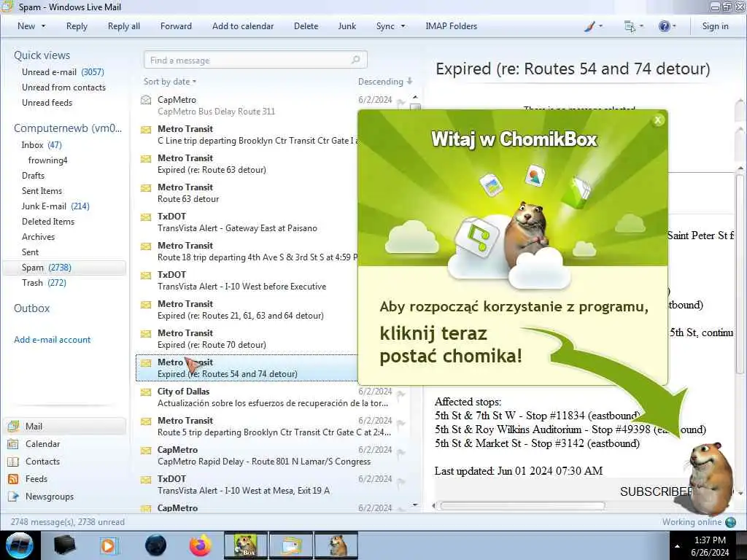Open the Sort by date dropdown
The width and height of the screenshot is (747, 560).
(x=170, y=82)
